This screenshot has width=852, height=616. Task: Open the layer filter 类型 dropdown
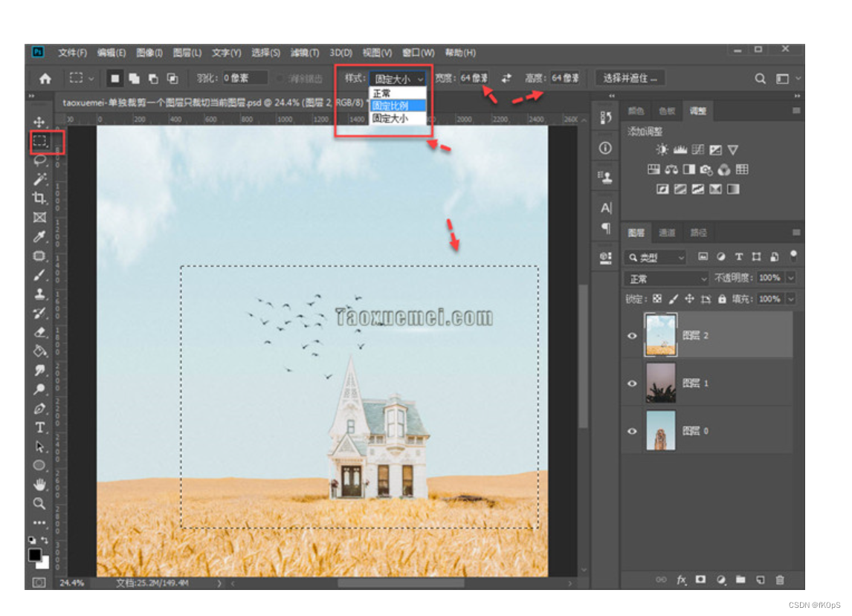(656, 258)
